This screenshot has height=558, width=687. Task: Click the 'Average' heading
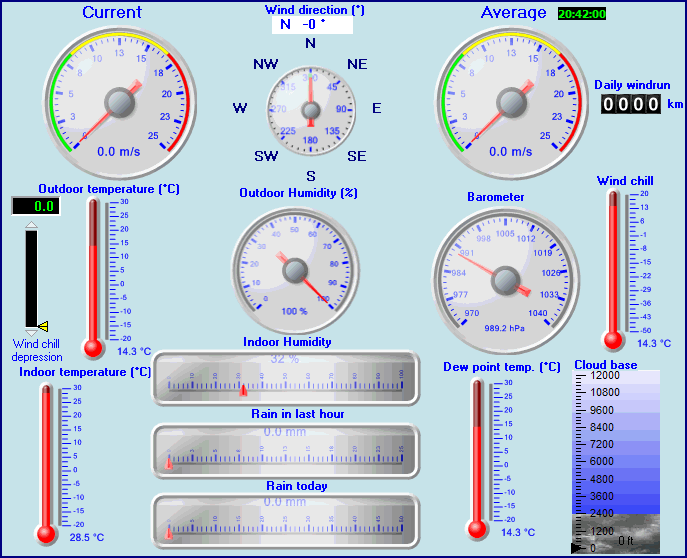(x=513, y=13)
